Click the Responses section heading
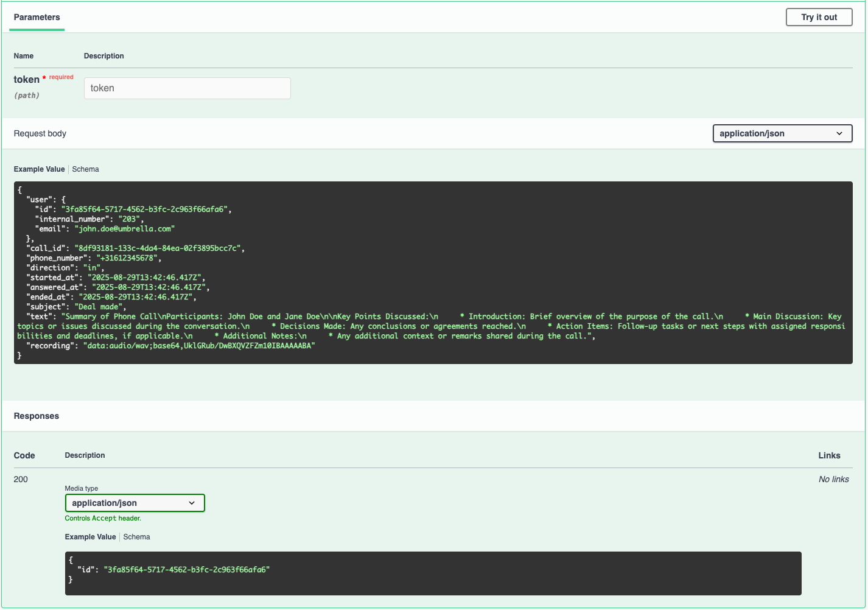This screenshot has height=610, width=868. coord(37,416)
